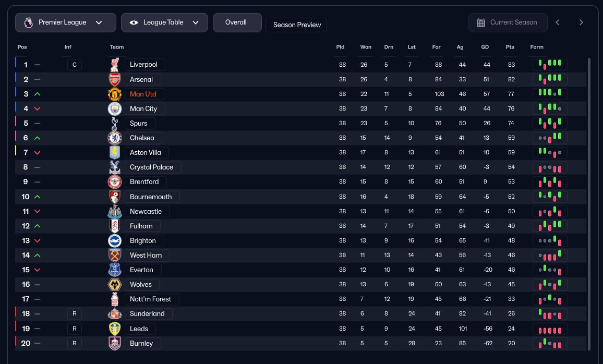
Task: Click the league table vertical scrollbar
Action: (x=589, y=204)
